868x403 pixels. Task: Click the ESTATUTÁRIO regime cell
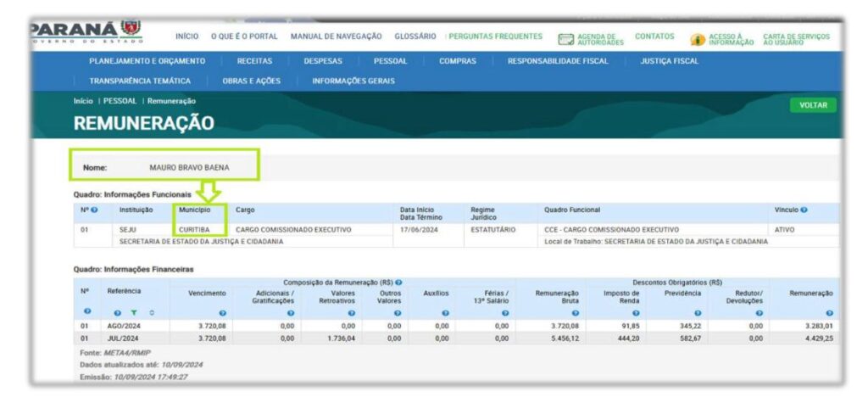pos(493,229)
